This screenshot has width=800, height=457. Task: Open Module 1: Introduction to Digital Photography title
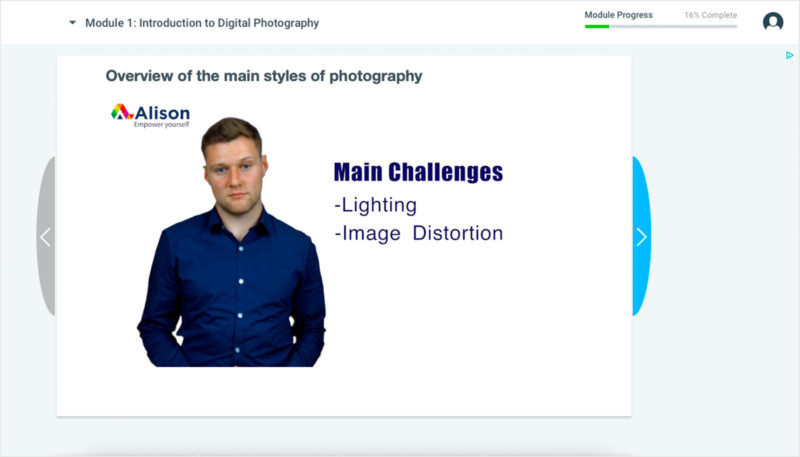pos(202,23)
